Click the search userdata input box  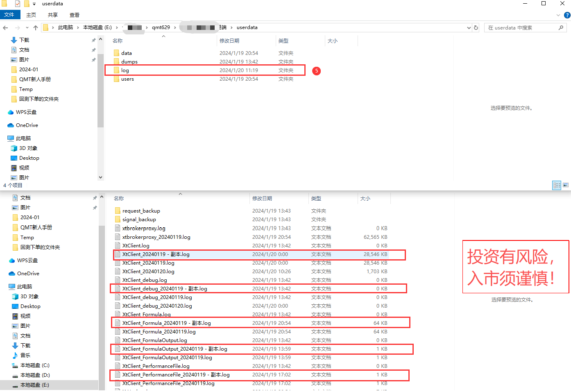520,28
